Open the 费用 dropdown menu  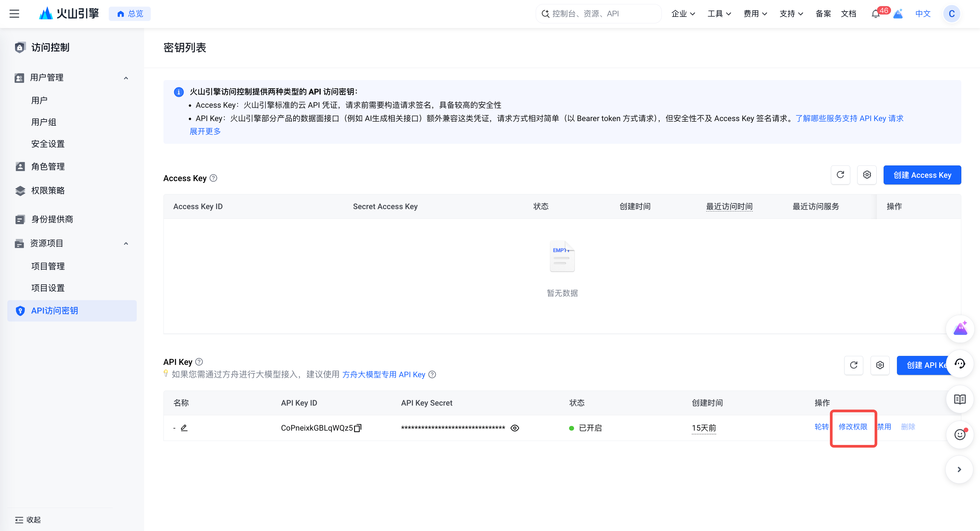point(755,14)
